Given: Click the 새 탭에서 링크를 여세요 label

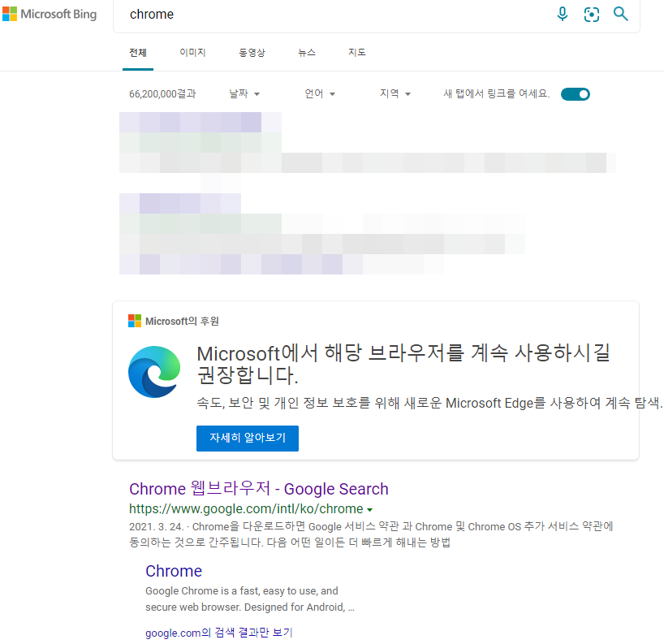Looking at the screenshot, I should (x=496, y=93).
